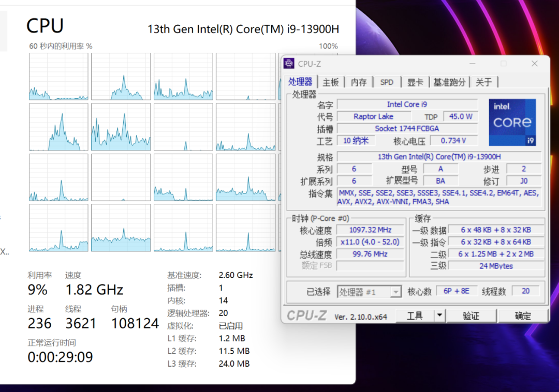Click the 代号 field showing Raptor Lake

point(374,116)
